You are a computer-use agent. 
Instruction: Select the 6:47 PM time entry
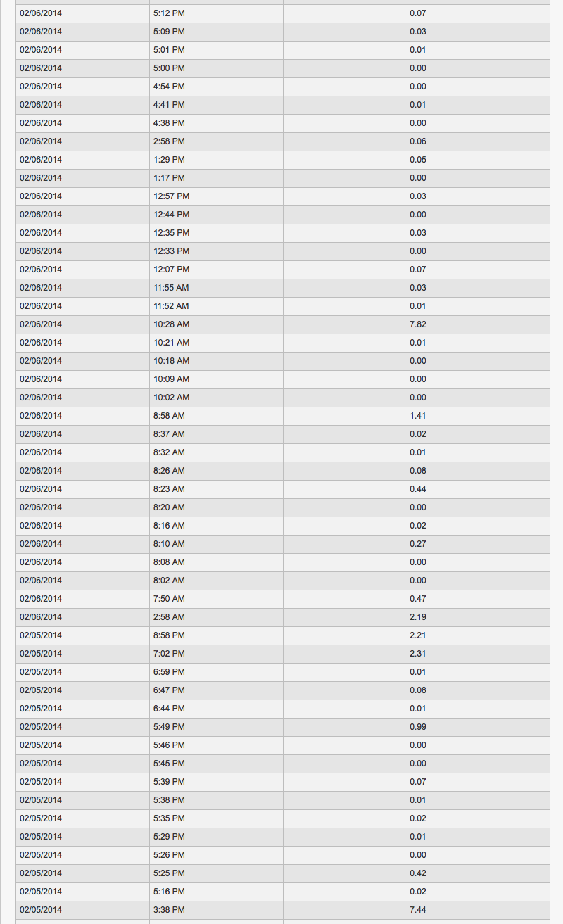tap(169, 690)
